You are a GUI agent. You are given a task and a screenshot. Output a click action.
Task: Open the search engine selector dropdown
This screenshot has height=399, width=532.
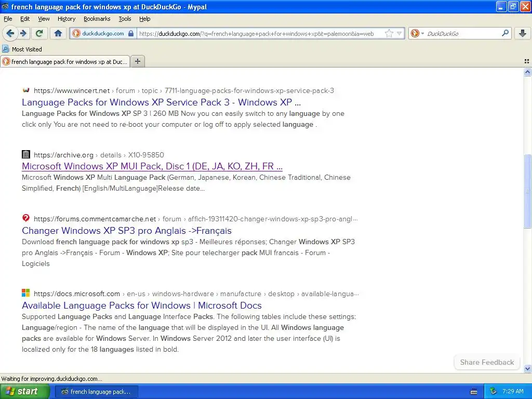(417, 33)
